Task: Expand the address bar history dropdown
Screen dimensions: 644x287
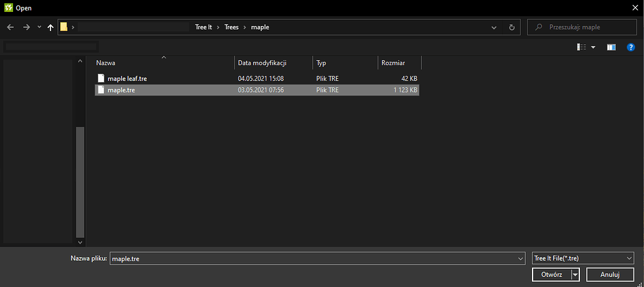Action: [494, 27]
